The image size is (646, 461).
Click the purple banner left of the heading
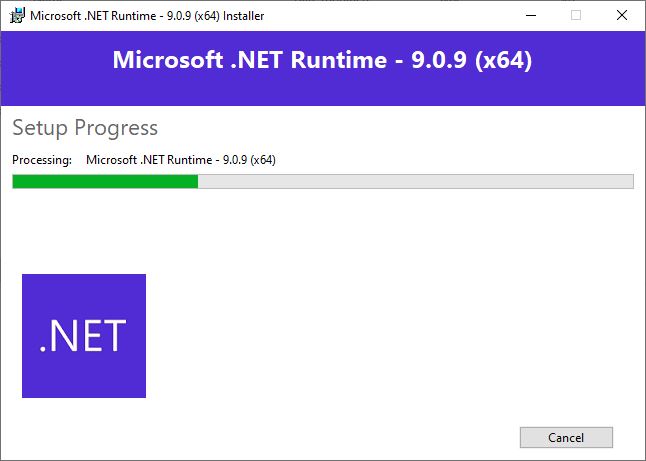[x=55, y=60]
